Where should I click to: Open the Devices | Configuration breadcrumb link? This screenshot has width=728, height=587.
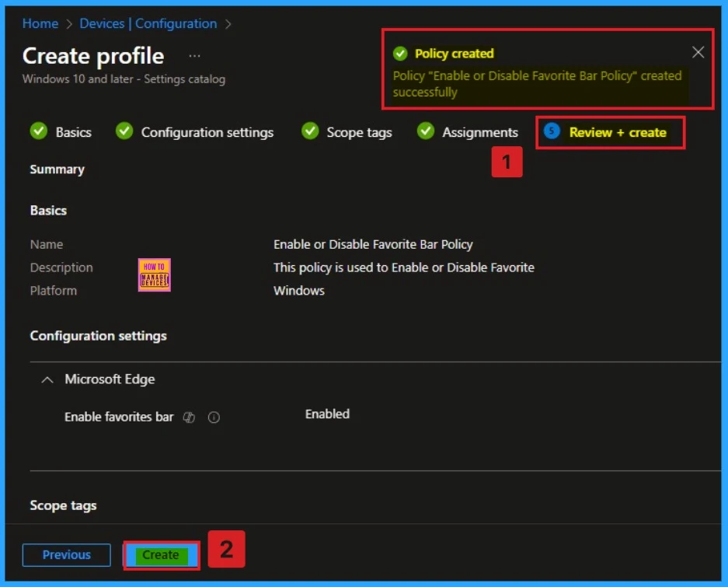[x=148, y=23]
